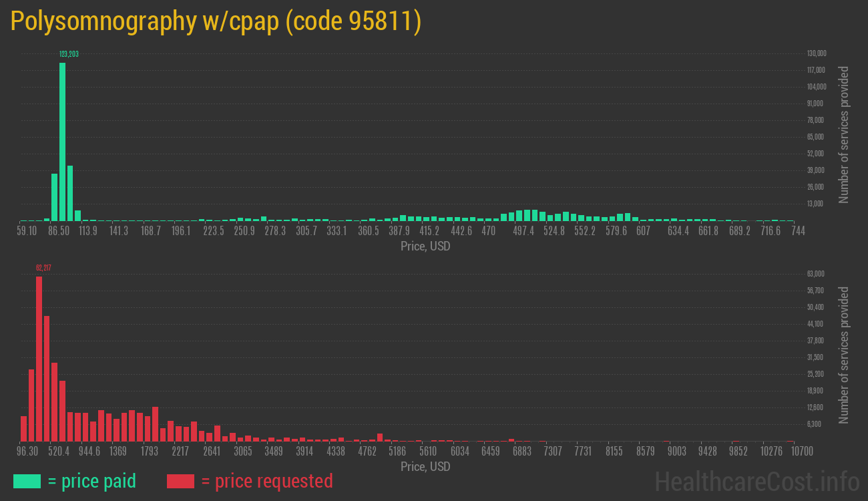This screenshot has width=868, height=501.
Task: Click the Polysomnography w/cpap chart title
Action: [216, 21]
